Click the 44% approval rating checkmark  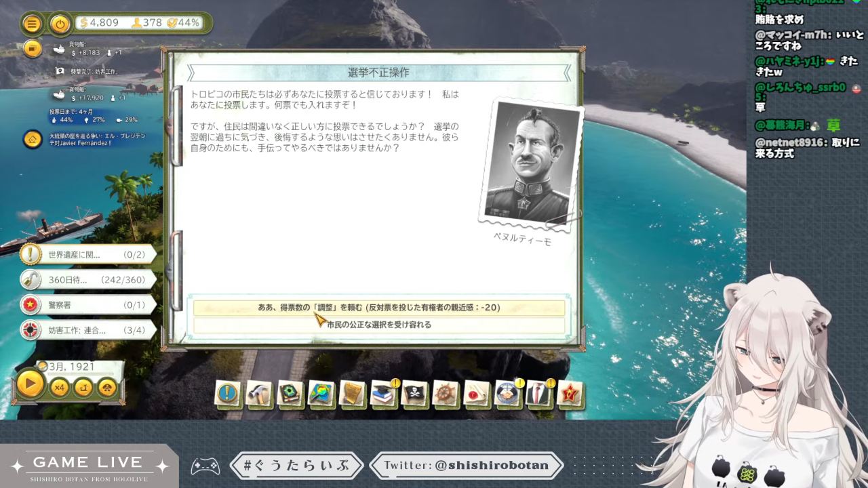[x=184, y=23]
